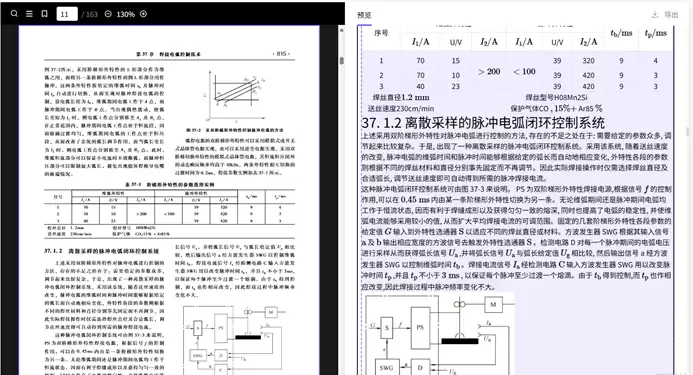This screenshot has width=693, height=375.
Task: Switch to the 预览 preview tab
Action: 364,15
